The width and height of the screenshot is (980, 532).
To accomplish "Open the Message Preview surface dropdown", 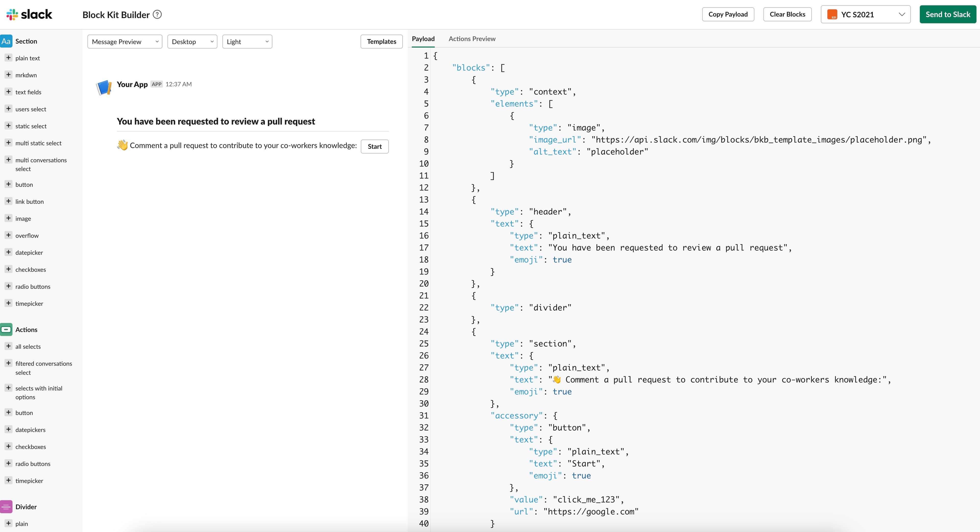I will tap(125, 41).
